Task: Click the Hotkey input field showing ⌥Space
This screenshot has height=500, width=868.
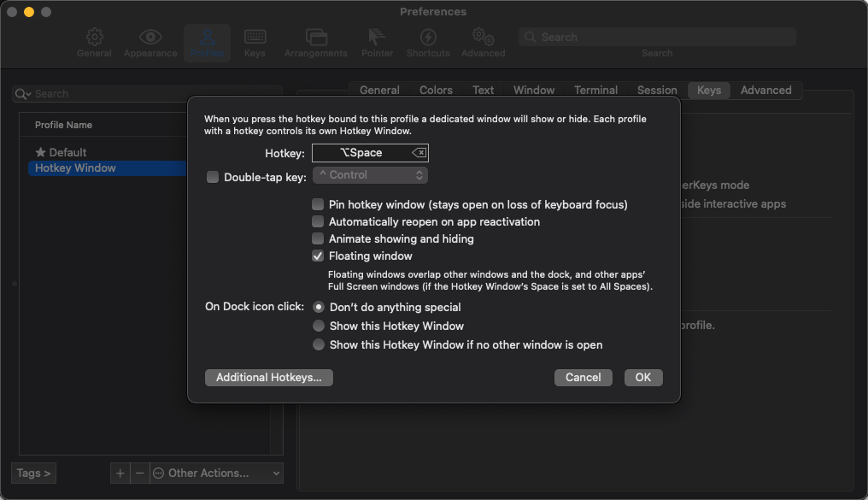Action: (361, 153)
